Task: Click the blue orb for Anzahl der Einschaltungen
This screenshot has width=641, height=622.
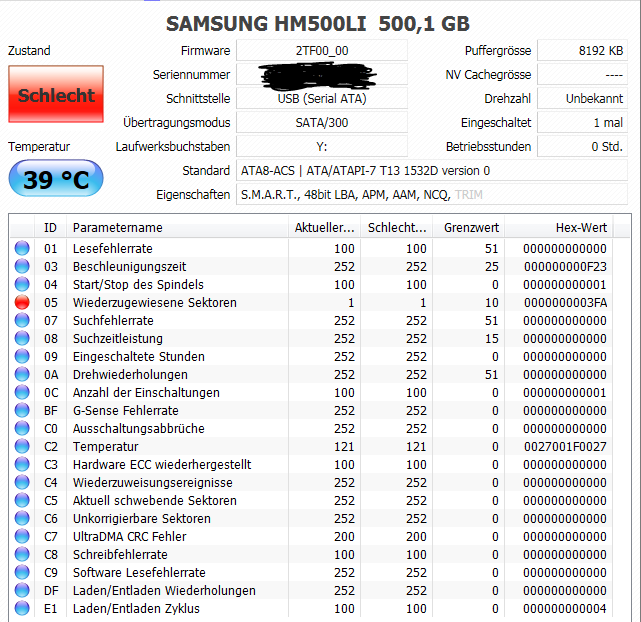Action: tap(22, 392)
